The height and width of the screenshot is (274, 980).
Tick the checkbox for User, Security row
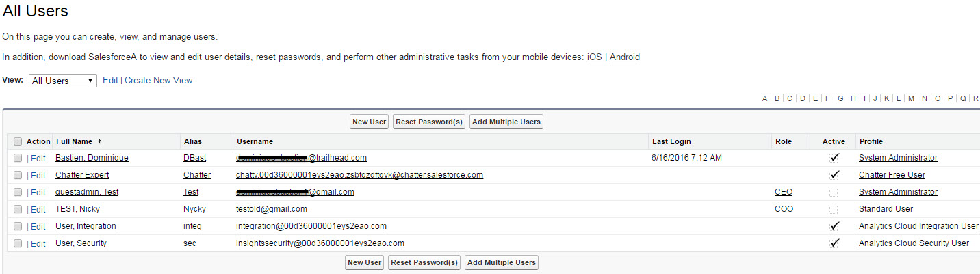18,243
